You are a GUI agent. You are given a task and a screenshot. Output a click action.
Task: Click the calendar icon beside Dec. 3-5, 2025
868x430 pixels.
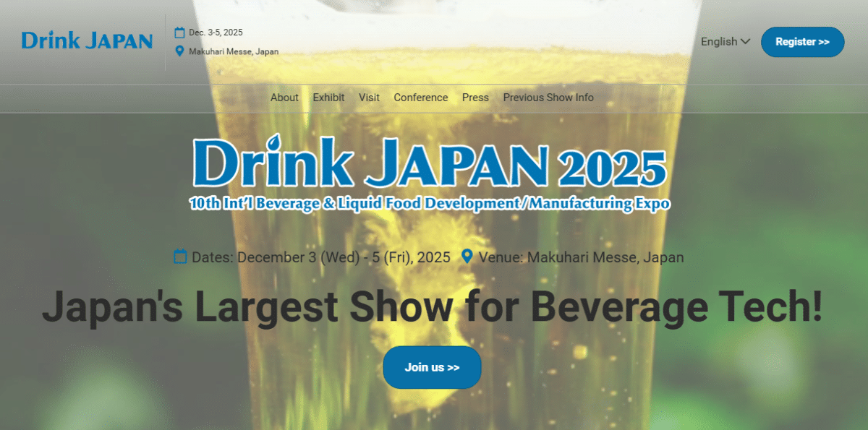pos(180,32)
